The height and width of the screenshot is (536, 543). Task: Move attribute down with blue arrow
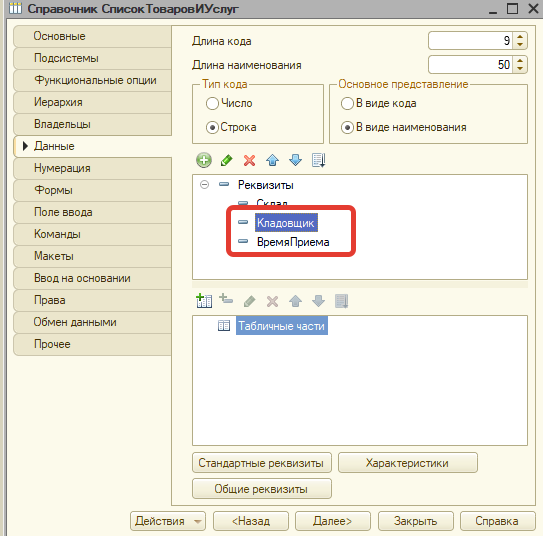(x=295, y=160)
